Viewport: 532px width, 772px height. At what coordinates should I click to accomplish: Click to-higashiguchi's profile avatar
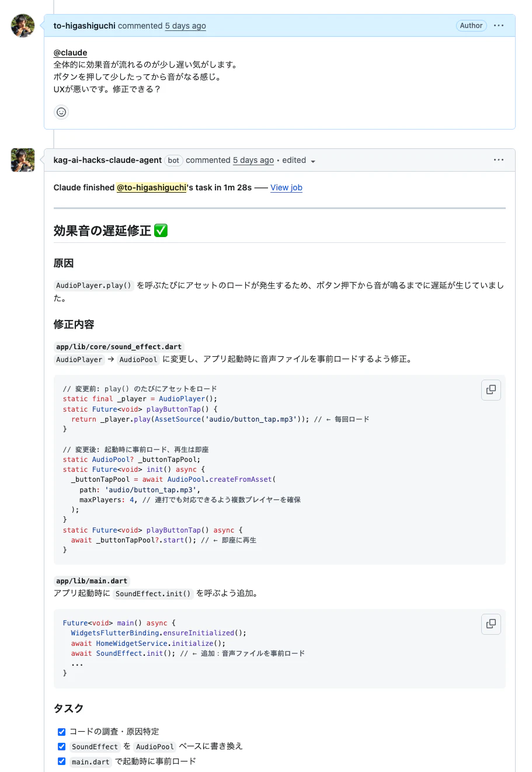[22, 25]
